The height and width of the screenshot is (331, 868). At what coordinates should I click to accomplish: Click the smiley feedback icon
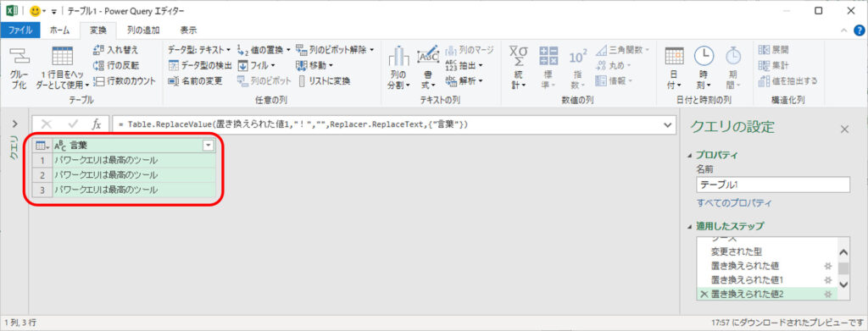click(x=36, y=10)
